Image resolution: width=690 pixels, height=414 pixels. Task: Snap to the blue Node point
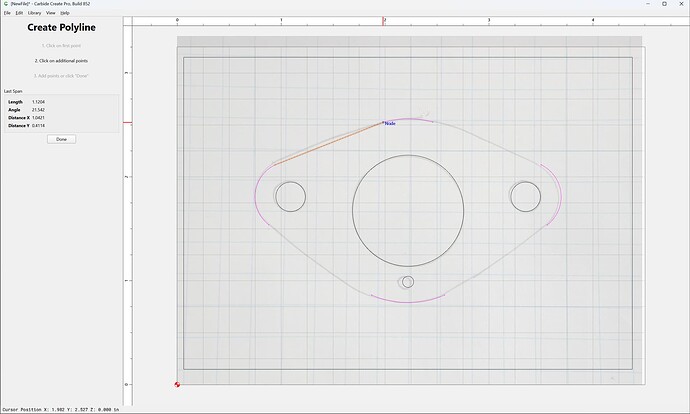click(383, 122)
